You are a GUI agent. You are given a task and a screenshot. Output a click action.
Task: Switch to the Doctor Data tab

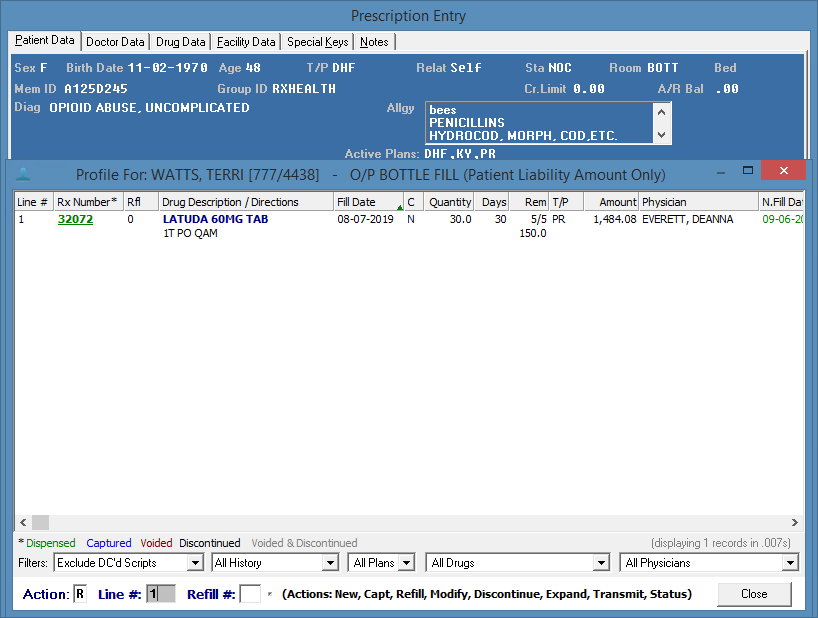tap(115, 42)
